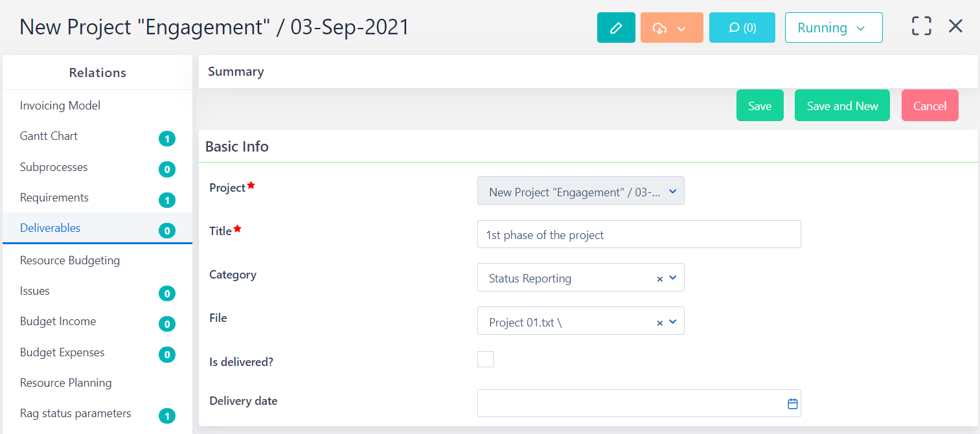View comments via the chat bubble (0) icon
The width and height of the screenshot is (980, 434).
click(x=742, y=27)
